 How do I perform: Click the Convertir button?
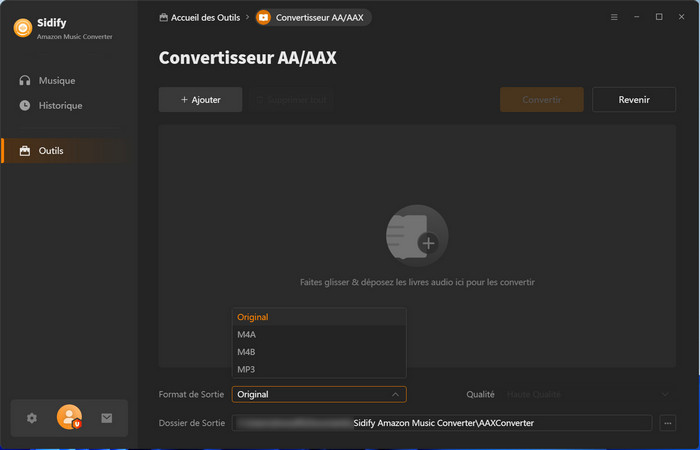[542, 100]
